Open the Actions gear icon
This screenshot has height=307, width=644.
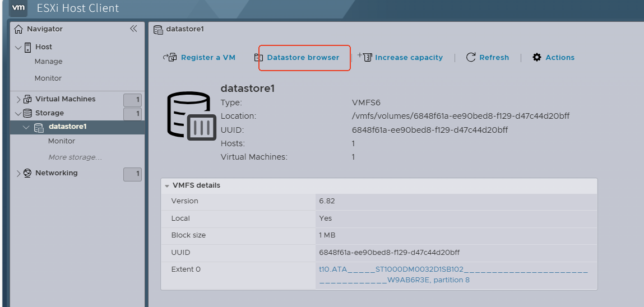click(537, 58)
